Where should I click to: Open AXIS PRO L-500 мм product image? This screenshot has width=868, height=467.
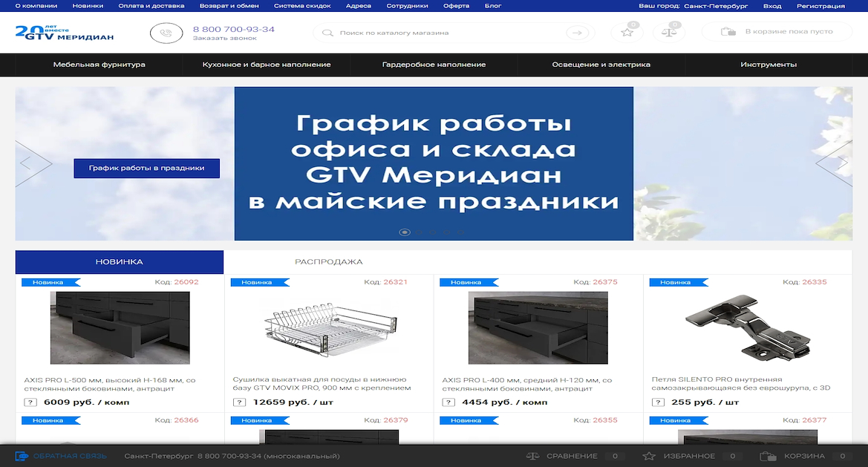[x=120, y=328]
